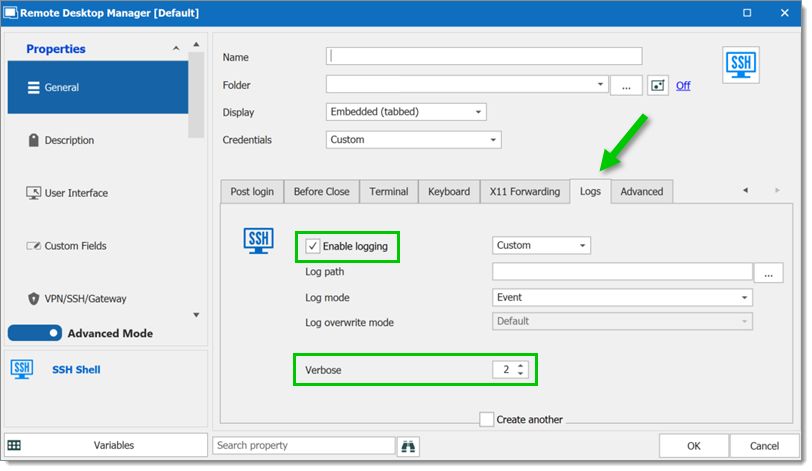
Task: Open the Custom Fields properties page
Action: pyautogui.click(x=98, y=246)
